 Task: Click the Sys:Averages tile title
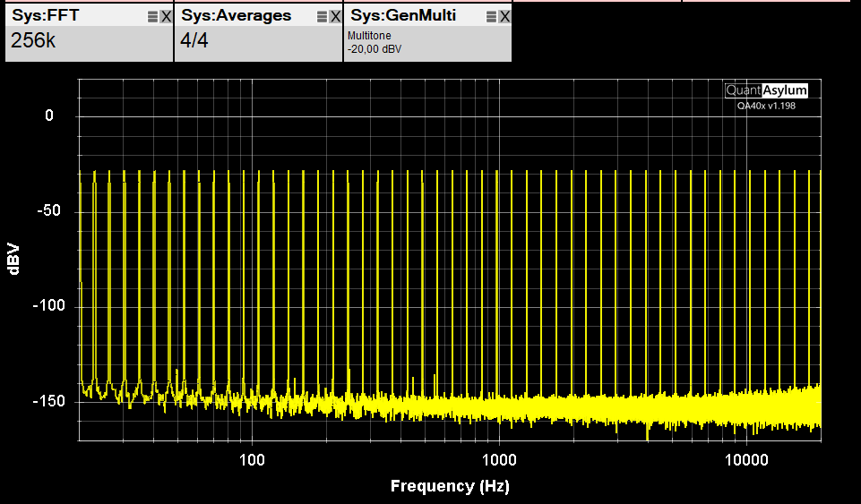pyautogui.click(x=237, y=15)
